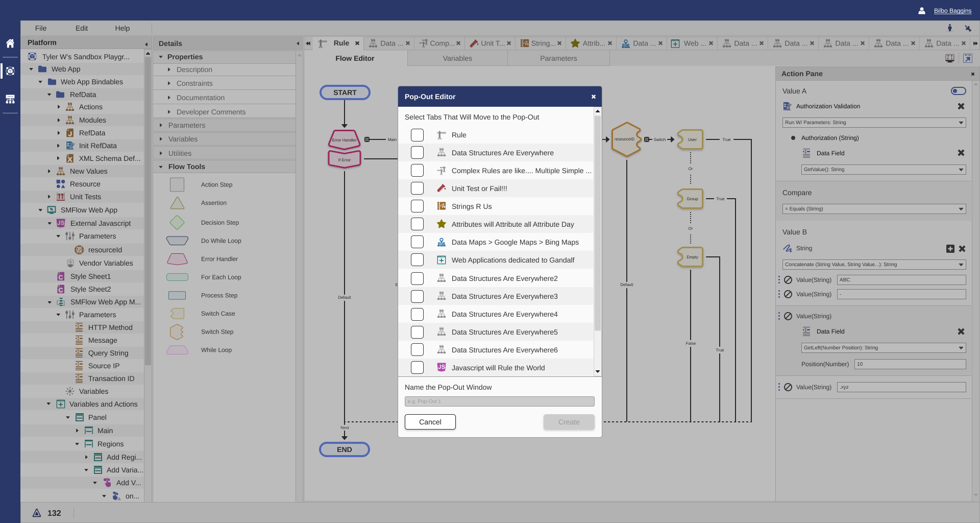The width and height of the screenshot is (980, 523).
Task: Collapse the Flow Tools section
Action: coord(161,167)
